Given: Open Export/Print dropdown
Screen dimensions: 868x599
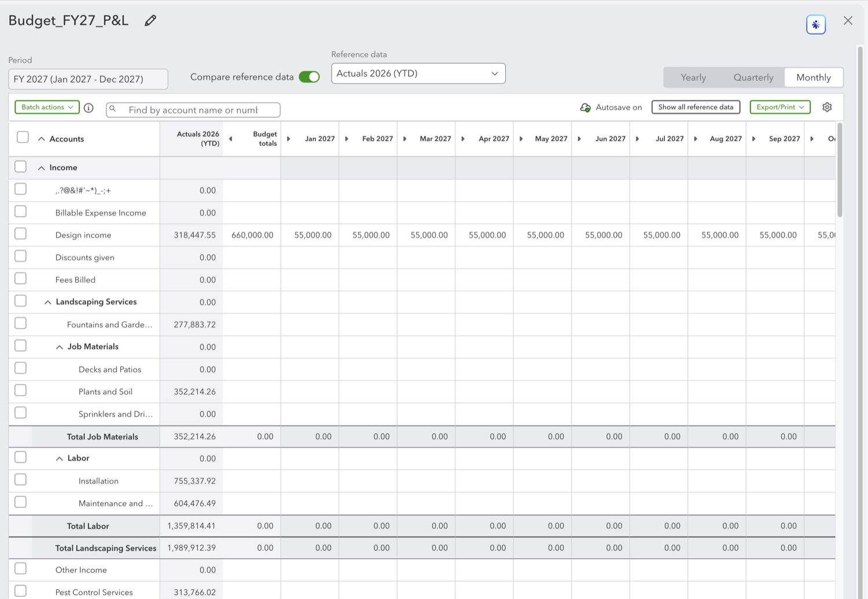Looking at the screenshot, I should click(x=780, y=107).
